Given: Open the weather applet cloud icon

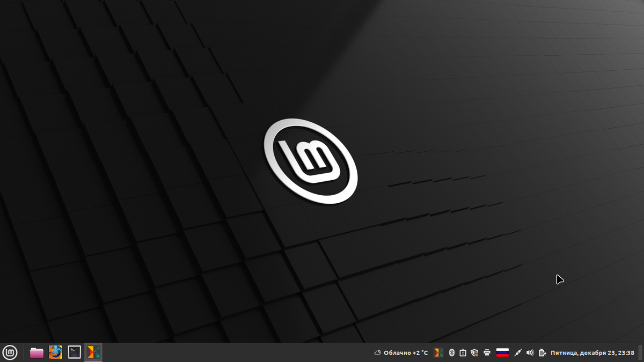Looking at the screenshot, I should tap(378, 353).
